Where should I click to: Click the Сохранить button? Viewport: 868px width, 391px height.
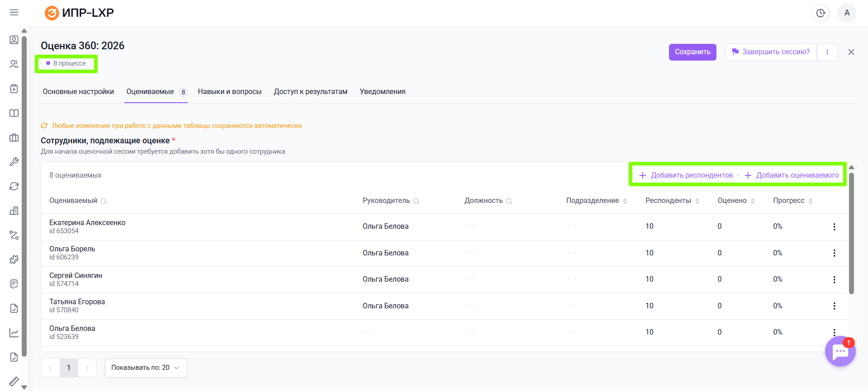tap(692, 52)
